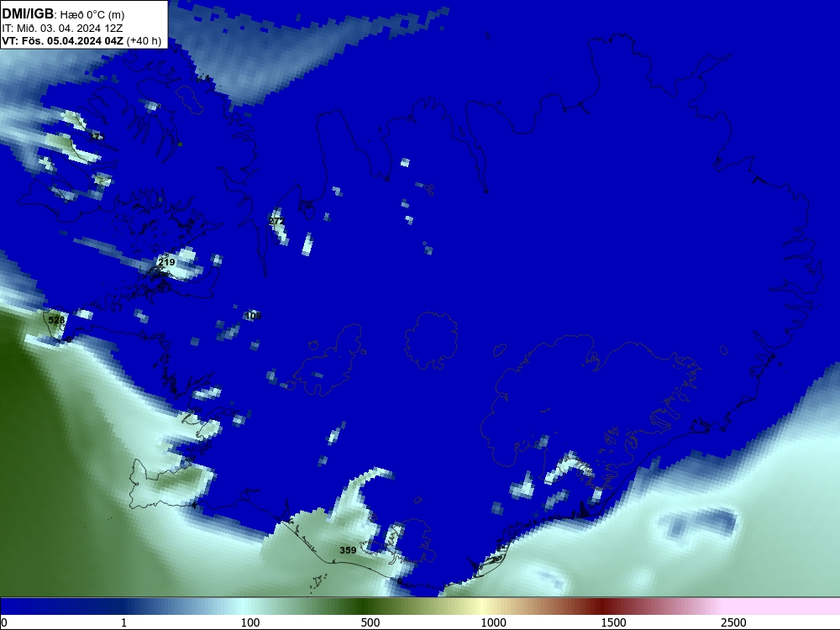Click the map value label 108

pos(253,316)
